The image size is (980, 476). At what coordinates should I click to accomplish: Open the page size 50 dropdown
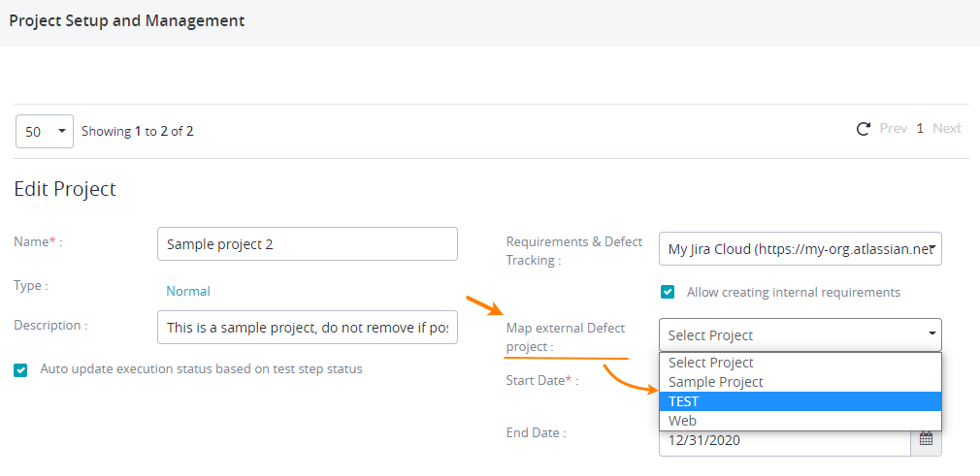tap(45, 131)
